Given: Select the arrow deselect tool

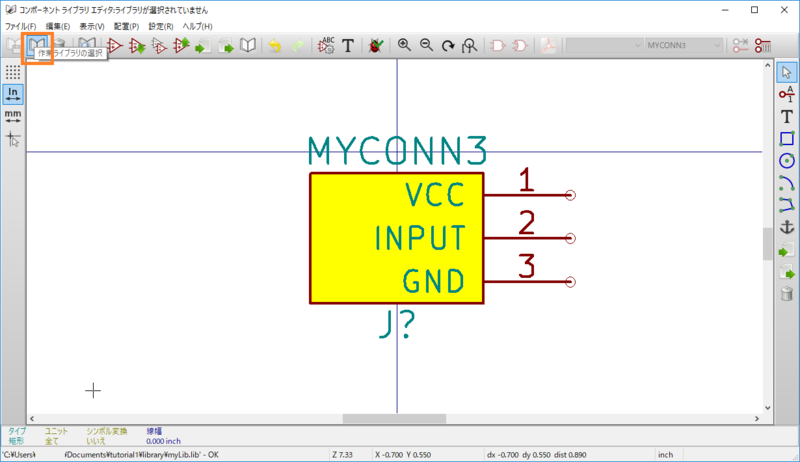Looking at the screenshot, I should [x=786, y=72].
